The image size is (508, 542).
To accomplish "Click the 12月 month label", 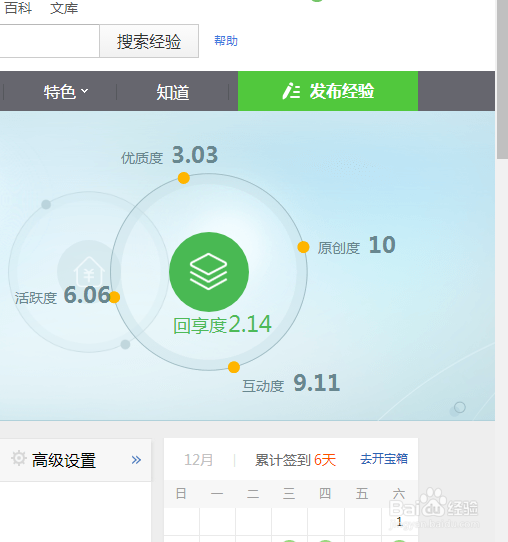I will click(198, 460).
